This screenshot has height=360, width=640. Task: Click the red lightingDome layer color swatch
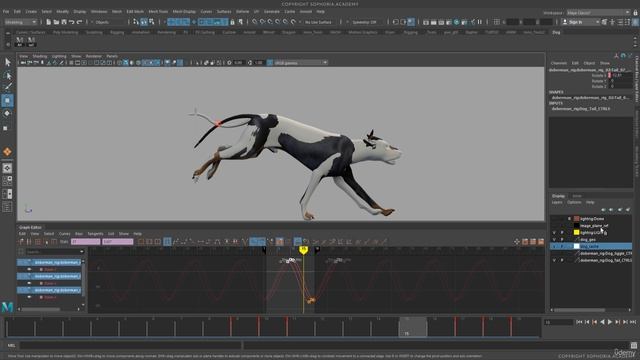tap(577, 219)
